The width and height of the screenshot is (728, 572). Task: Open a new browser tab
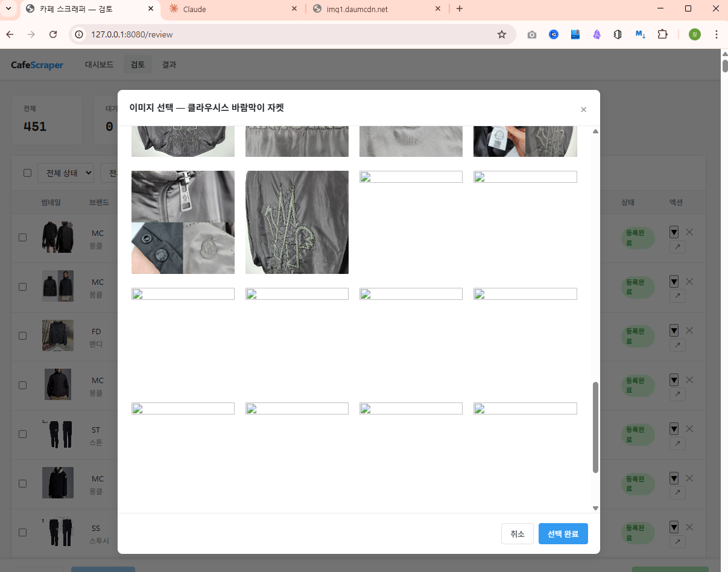click(x=460, y=9)
